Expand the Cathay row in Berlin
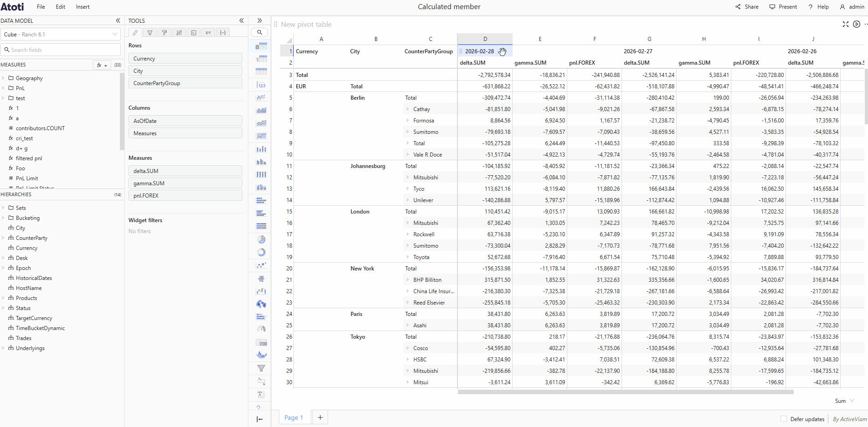868x427 pixels. click(x=408, y=109)
